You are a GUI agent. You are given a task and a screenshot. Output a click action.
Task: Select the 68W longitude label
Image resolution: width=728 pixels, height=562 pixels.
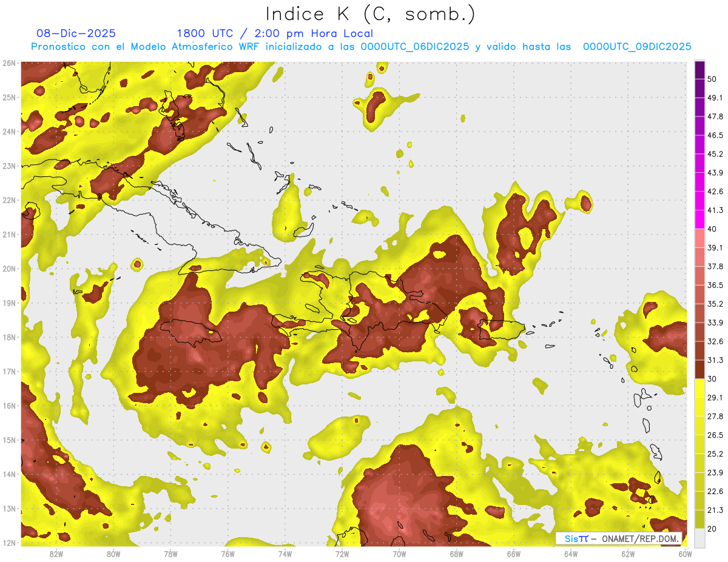coord(456,554)
